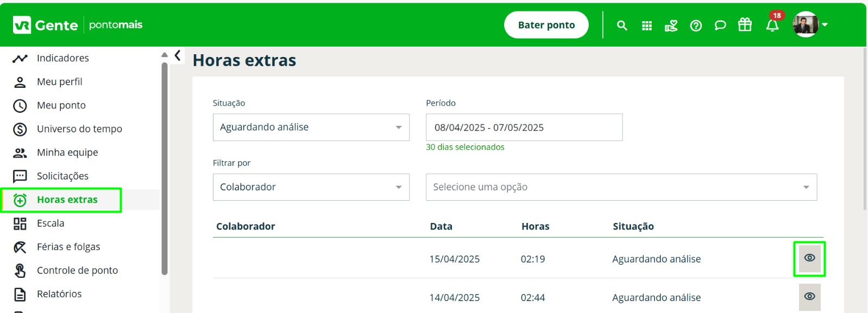This screenshot has height=313, width=868.
Task: Click the sidebar vertical scrollbar
Action: pos(165,168)
